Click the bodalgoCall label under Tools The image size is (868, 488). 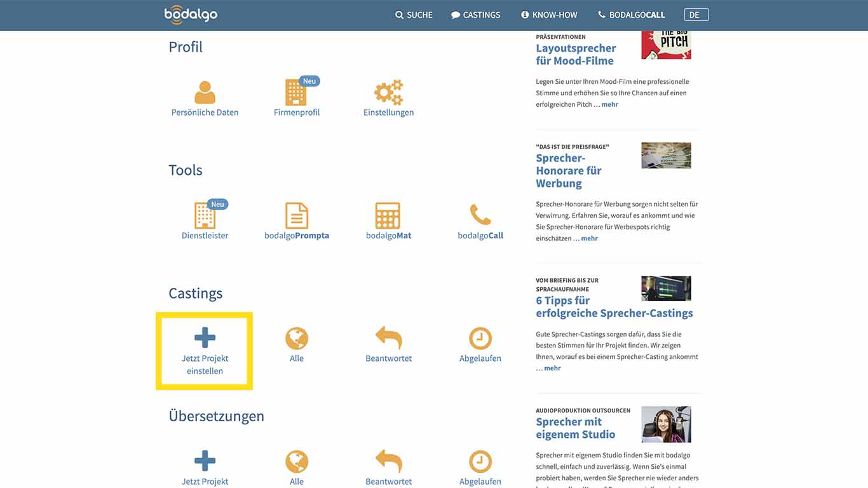coord(480,236)
